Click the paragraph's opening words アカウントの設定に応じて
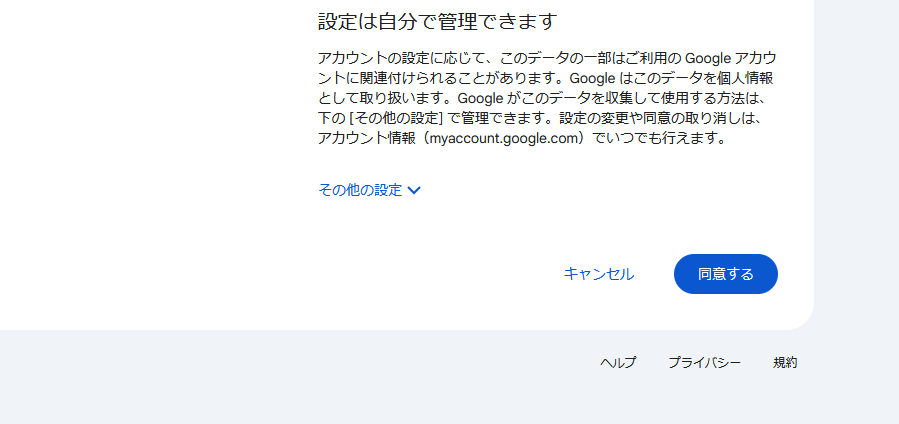This screenshot has height=424, width=899. pos(395,59)
